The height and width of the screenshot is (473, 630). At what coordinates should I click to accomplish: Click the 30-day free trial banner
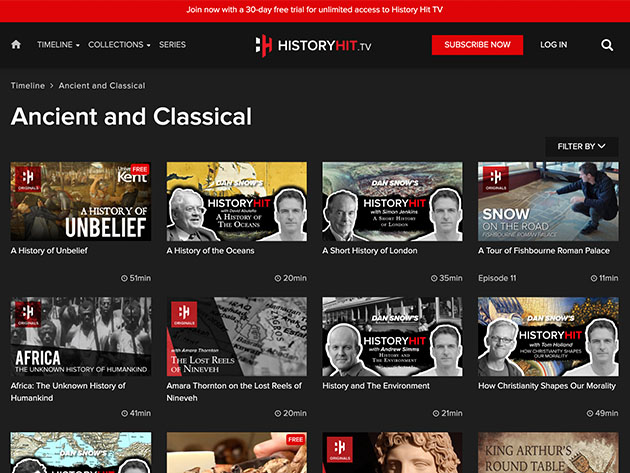click(x=315, y=10)
